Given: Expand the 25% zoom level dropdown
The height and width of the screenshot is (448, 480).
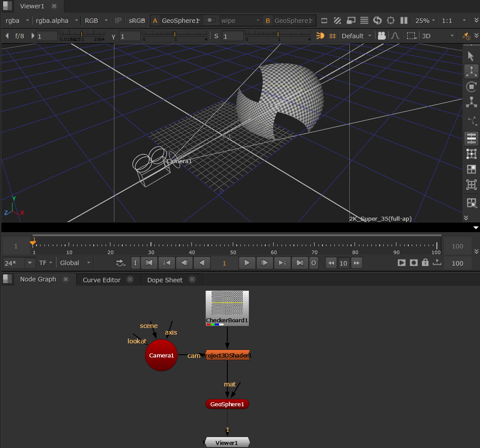Looking at the screenshot, I should pyautogui.click(x=425, y=21).
